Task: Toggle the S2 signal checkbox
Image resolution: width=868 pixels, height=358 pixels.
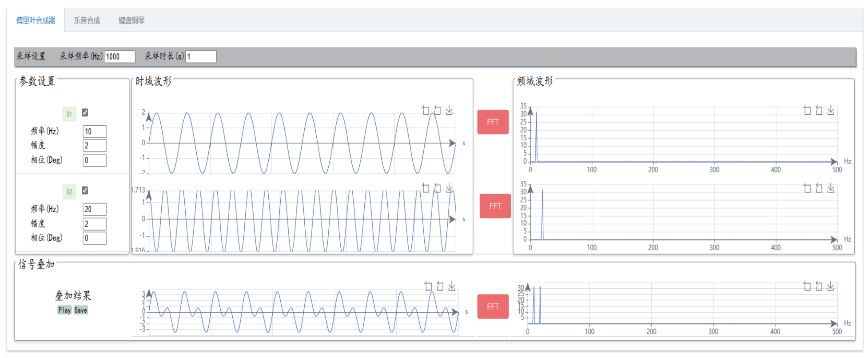Action: (85, 191)
